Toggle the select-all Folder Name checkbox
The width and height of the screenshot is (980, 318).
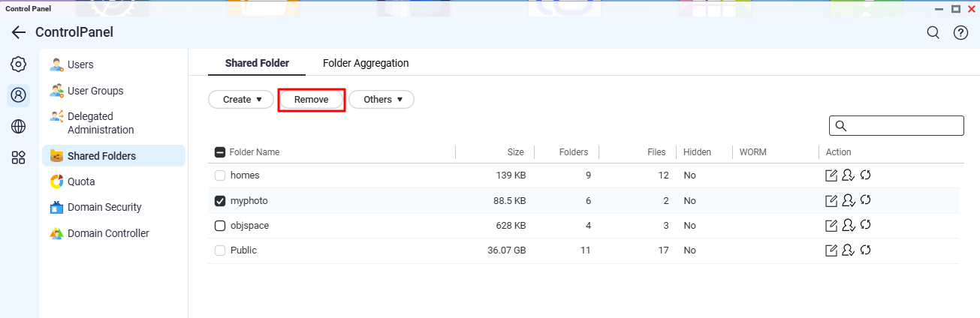tap(220, 152)
